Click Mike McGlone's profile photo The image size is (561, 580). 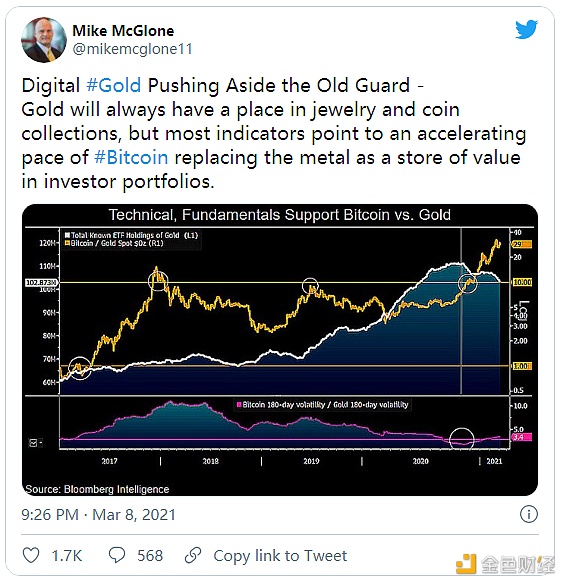[x=44, y=40]
